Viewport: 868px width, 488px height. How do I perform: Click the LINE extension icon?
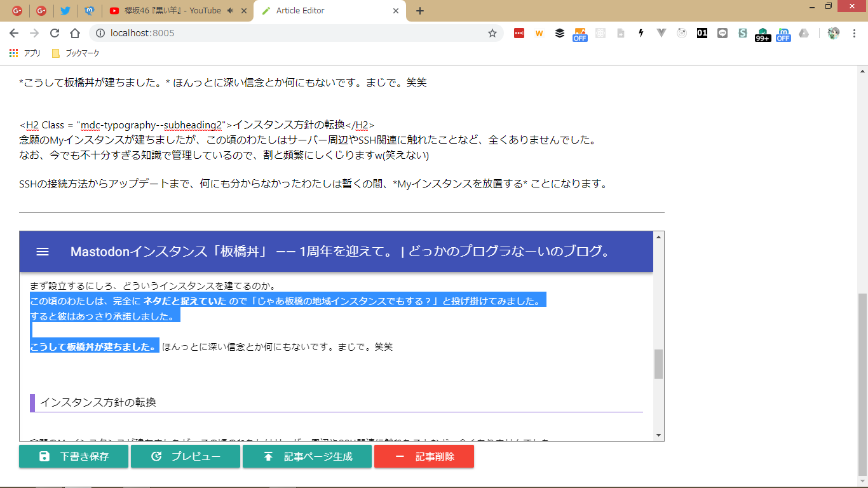pos(722,33)
